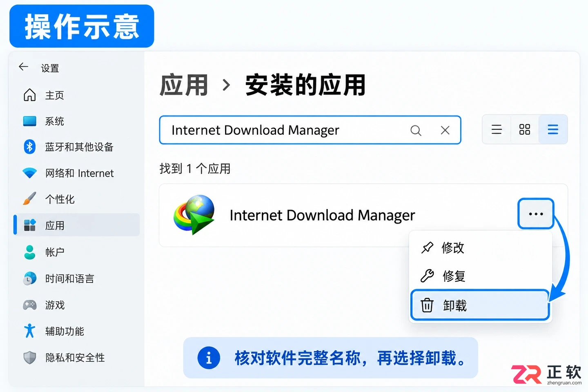Click the Internet Download Manager app icon
Screen dimensions: 588x392
(194, 215)
